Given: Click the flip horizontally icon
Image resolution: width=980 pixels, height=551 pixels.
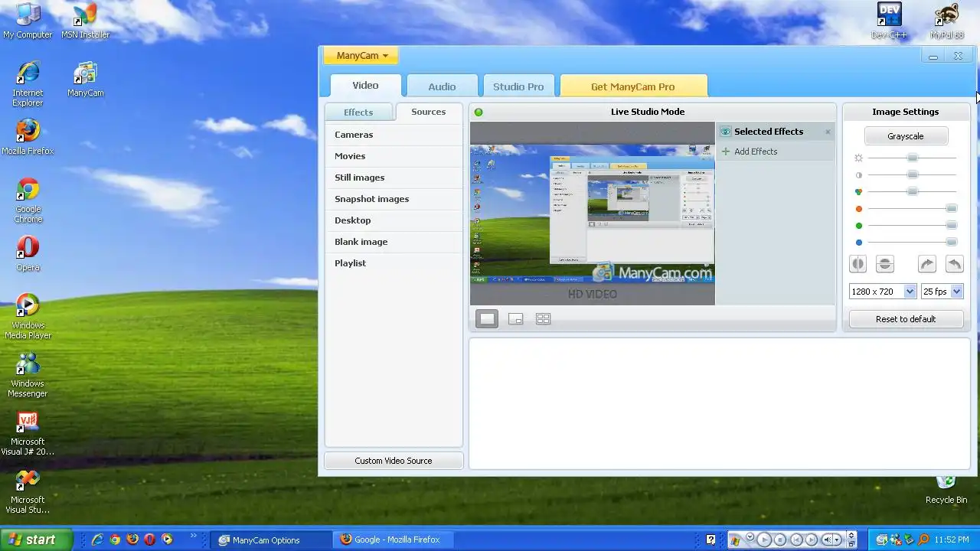Looking at the screenshot, I should (857, 264).
